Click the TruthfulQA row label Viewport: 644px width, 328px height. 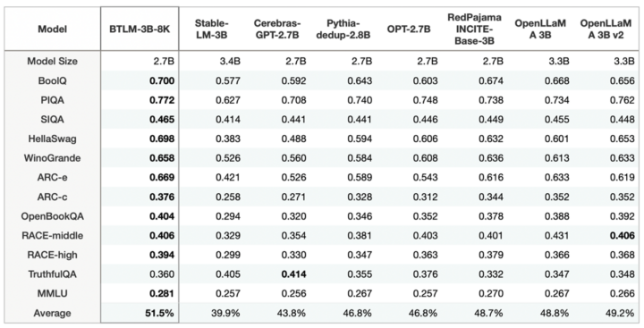(52, 274)
